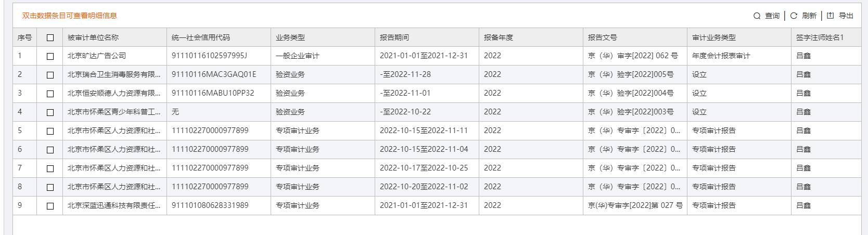
Task: Click credit code 91110116MABU10PP32
Action: (x=213, y=93)
